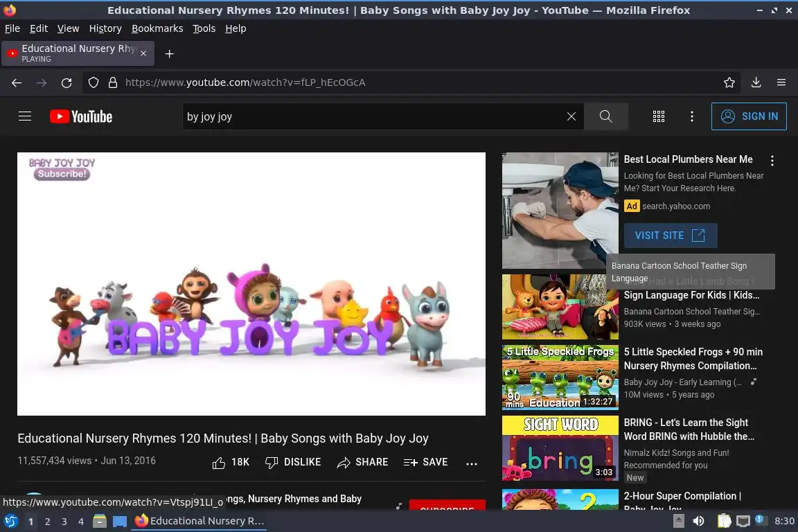Share the video via SHARE arrow

[362, 462]
